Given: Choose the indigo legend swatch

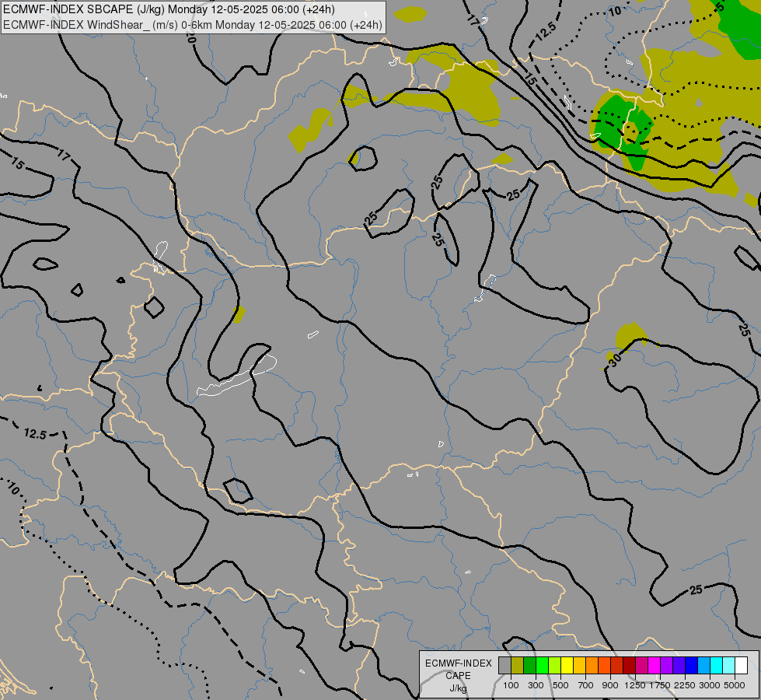Looking at the screenshot, I should tap(679, 666).
